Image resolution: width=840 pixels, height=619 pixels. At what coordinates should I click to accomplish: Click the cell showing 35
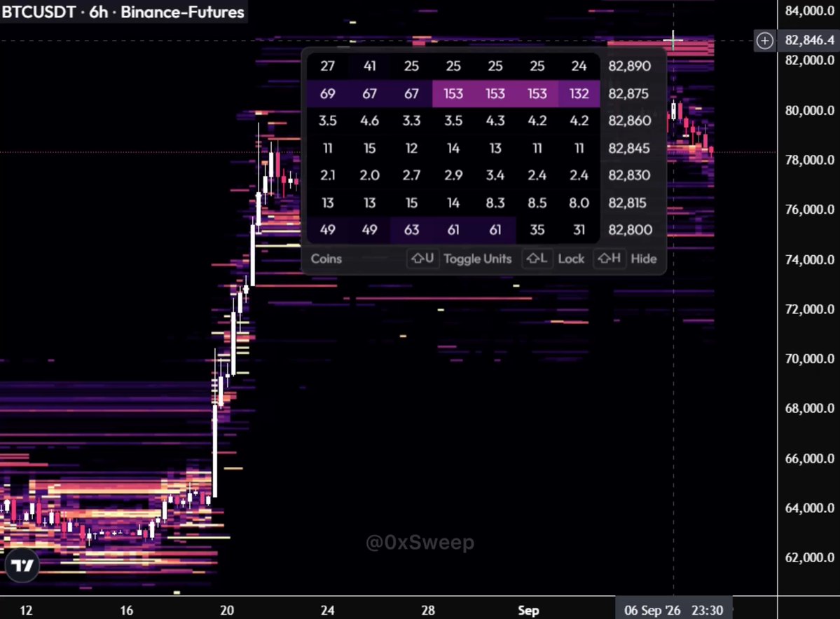pyautogui.click(x=537, y=230)
